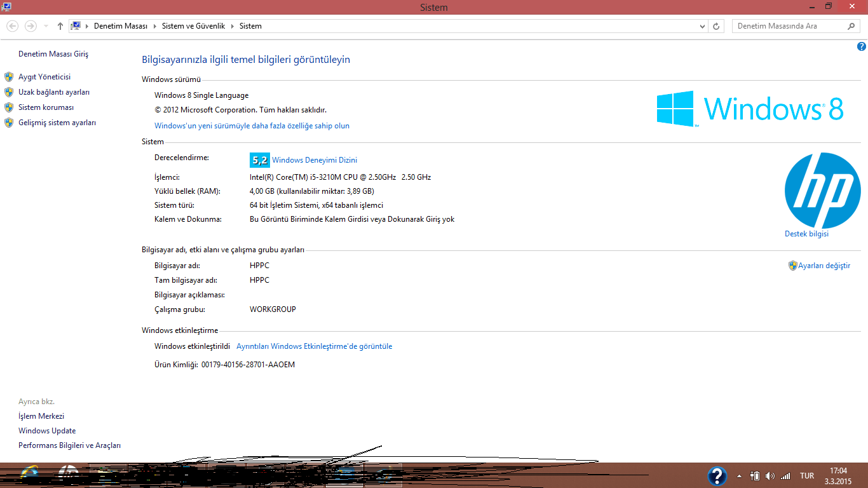Open help via blue question mark icon
Image resolution: width=868 pixels, height=488 pixels.
click(862, 46)
